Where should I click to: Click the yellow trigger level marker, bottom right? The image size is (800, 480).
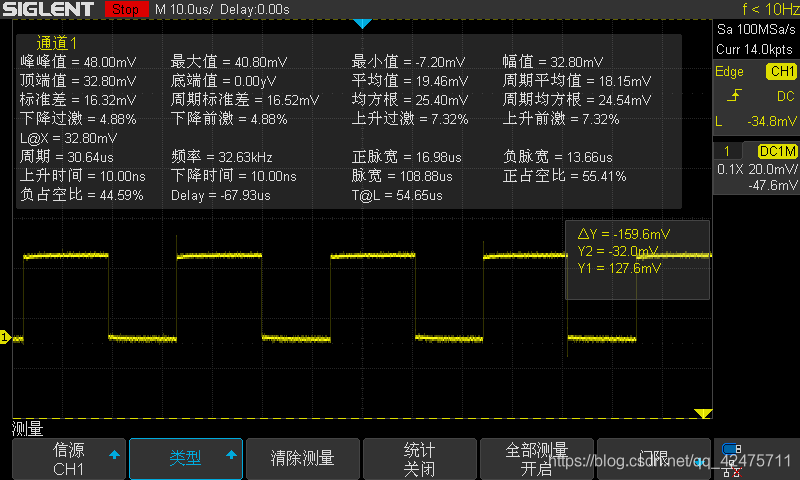pyautogui.click(x=703, y=413)
